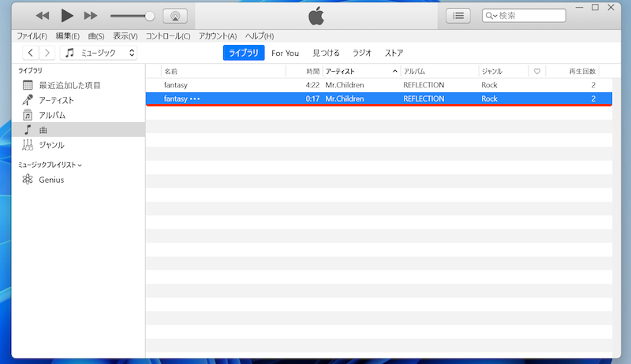Image resolution: width=631 pixels, height=364 pixels.
Task: Adjust the volume slider knob
Action: tap(150, 16)
